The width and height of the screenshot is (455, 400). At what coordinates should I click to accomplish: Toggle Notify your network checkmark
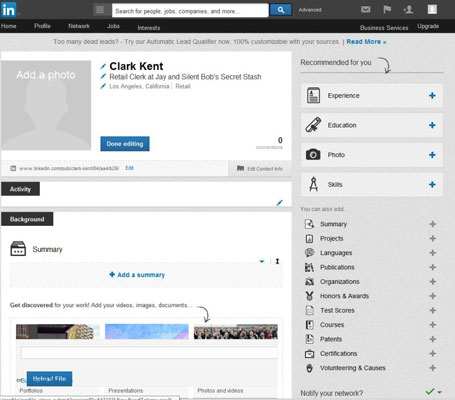430,391
